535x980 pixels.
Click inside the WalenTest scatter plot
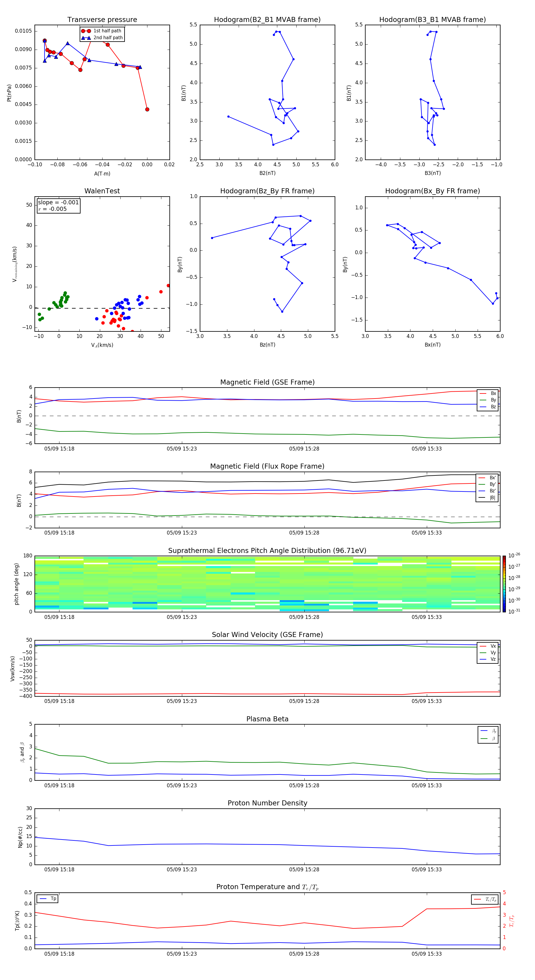pos(102,264)
